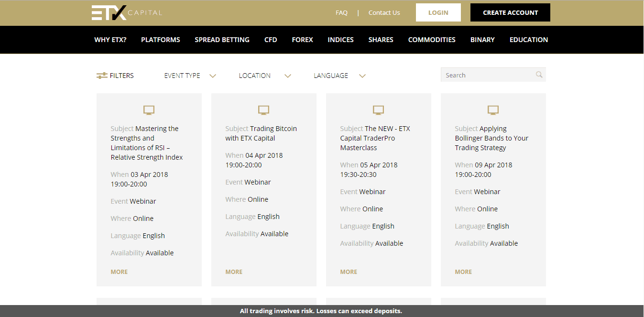
Task: Navigate to the Forex section
Action: click(303, 40)
